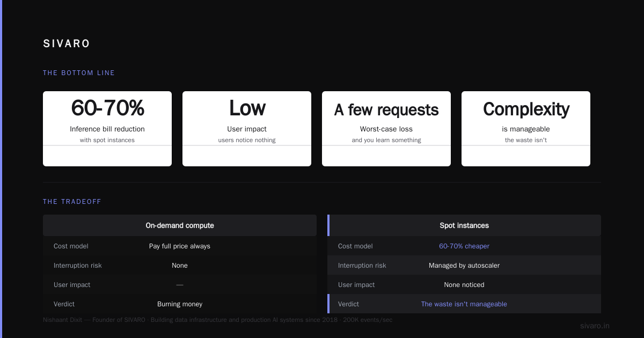644x338 pixels.
Task: Click the 'Low' headline card value
Action: [x=247, y=108]
